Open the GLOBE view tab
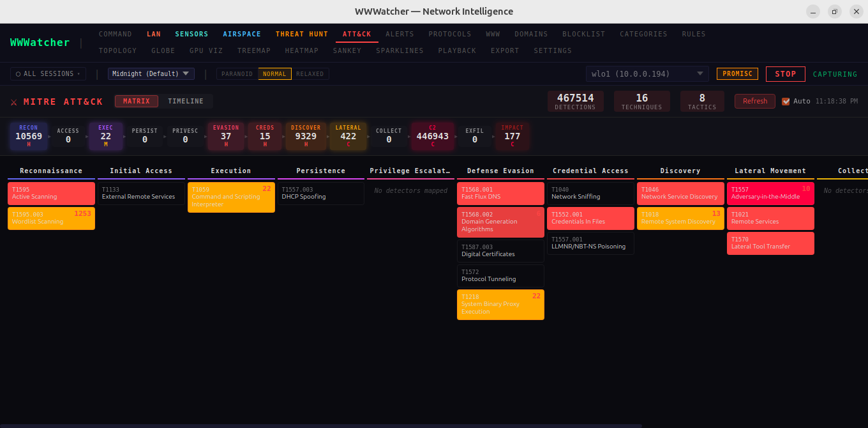This screenshot has width=868, height=428. coord(163,50)
